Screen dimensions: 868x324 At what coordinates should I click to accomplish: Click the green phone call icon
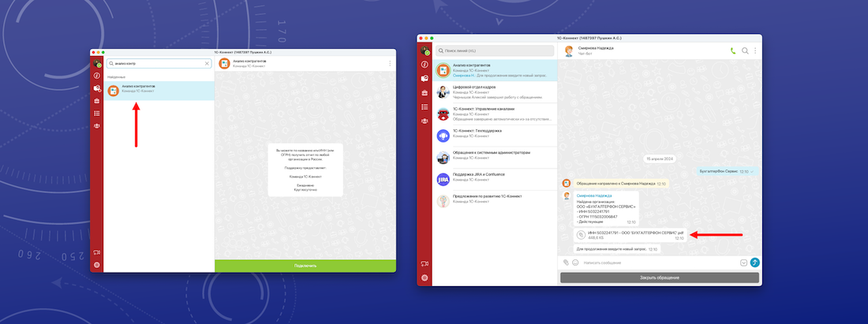733,51
